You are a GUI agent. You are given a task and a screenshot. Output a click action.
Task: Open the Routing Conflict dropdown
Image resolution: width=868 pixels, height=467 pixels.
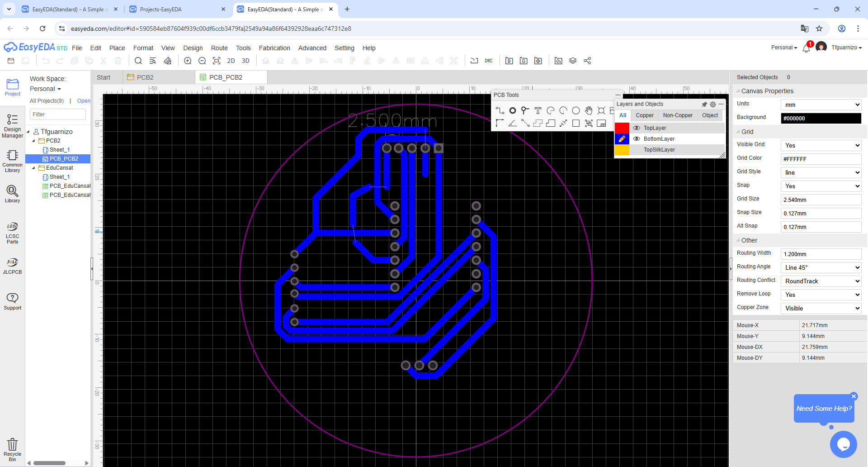coord(821,281)
